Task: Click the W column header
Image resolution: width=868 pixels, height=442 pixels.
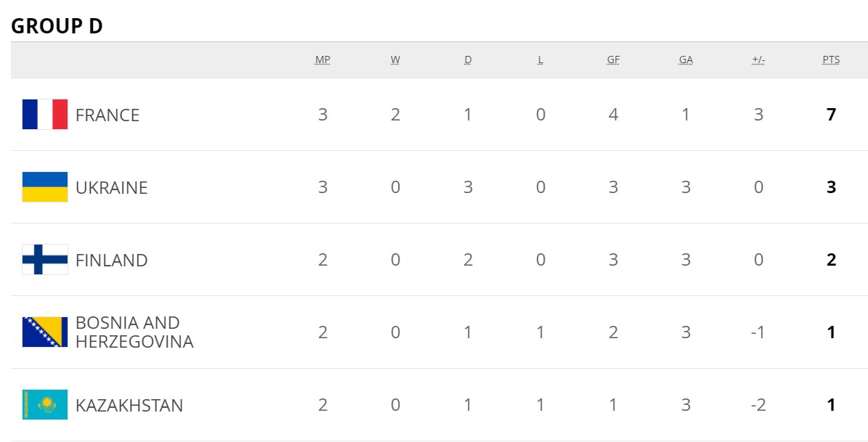Action: (x=395, y=60)
